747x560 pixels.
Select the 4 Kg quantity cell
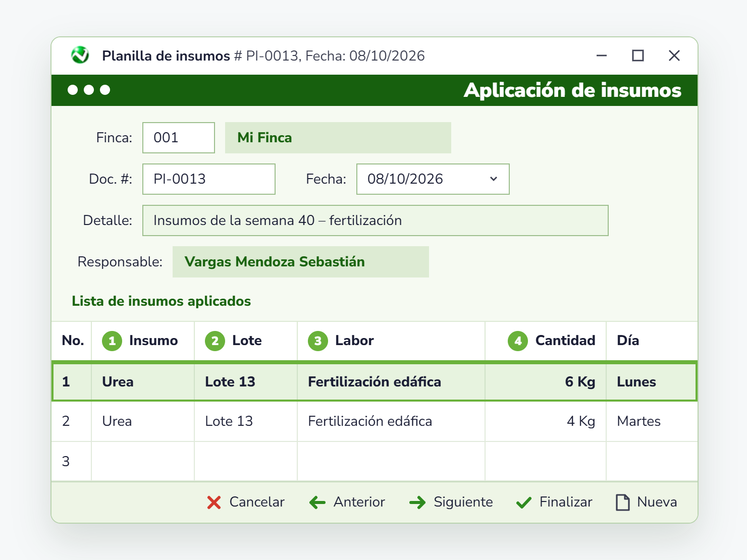pos(546,421)
